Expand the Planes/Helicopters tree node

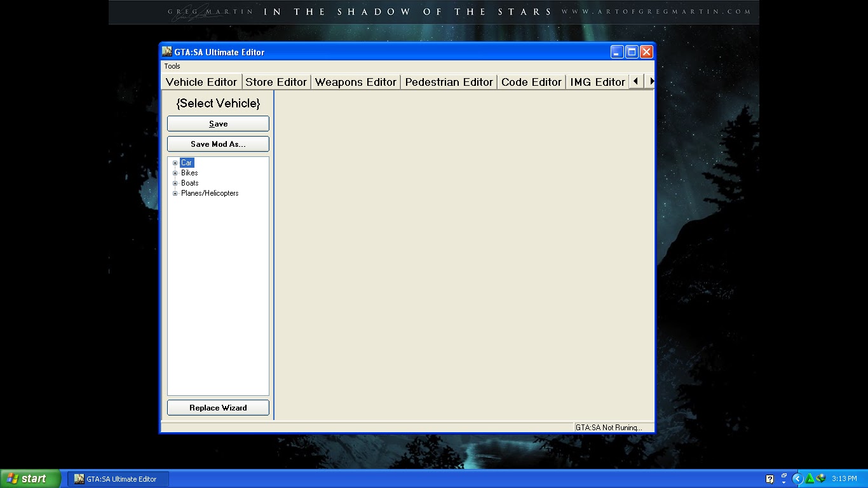(x=175, y=193)
